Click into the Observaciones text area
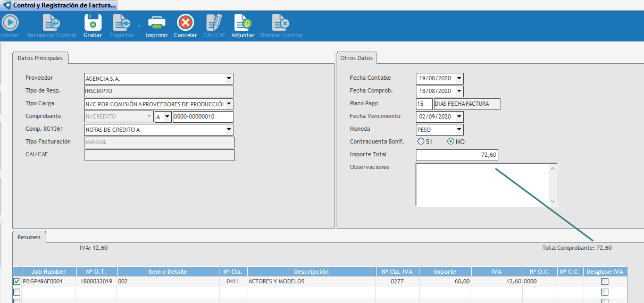Viewport: 644px width, 303px height. pos(482,184)
